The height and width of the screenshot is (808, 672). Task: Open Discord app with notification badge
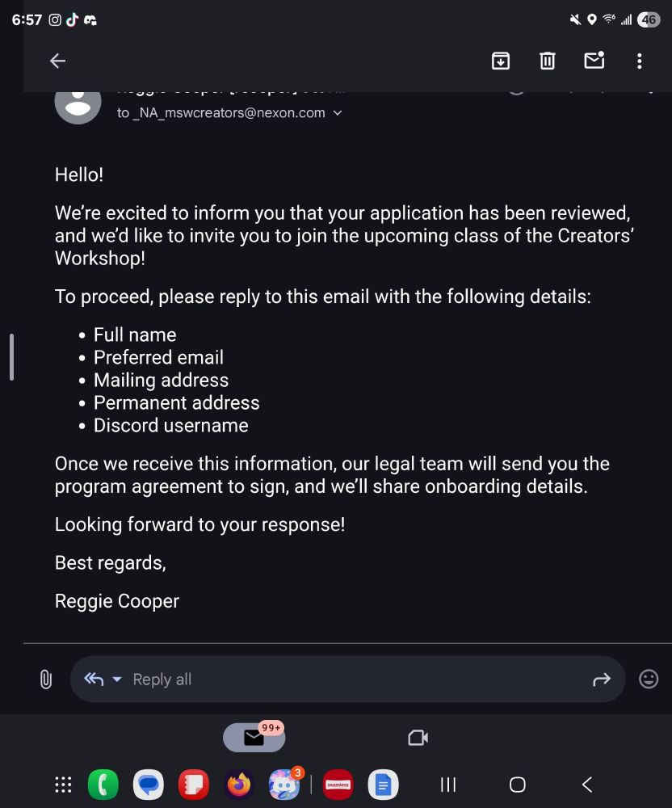click(x=284, y=785)
